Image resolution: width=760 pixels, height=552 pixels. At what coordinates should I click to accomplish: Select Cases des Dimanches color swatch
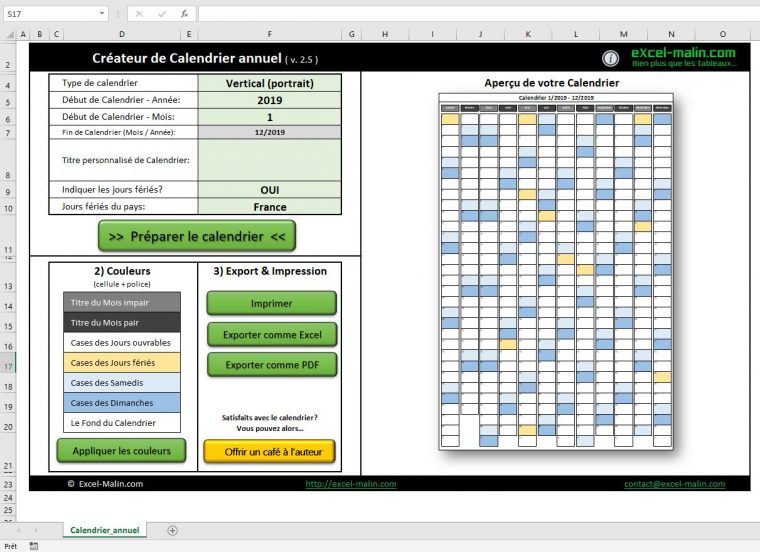(x=122, y=403)
